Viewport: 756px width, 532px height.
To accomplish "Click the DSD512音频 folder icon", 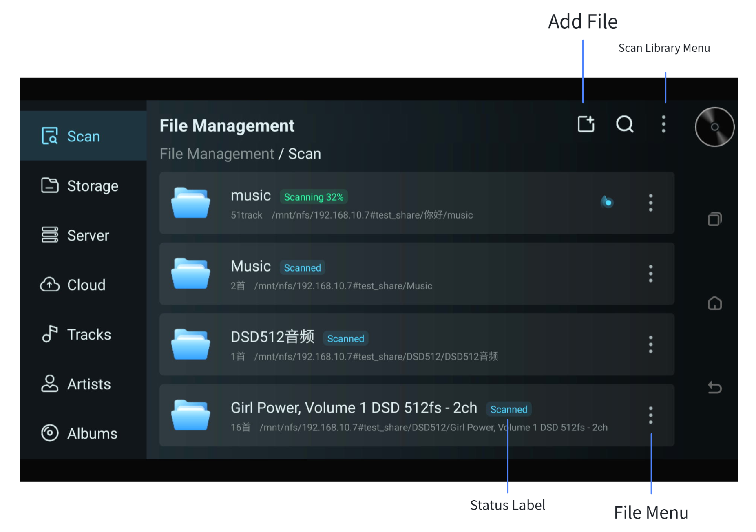I will click(x=191, y=344).
